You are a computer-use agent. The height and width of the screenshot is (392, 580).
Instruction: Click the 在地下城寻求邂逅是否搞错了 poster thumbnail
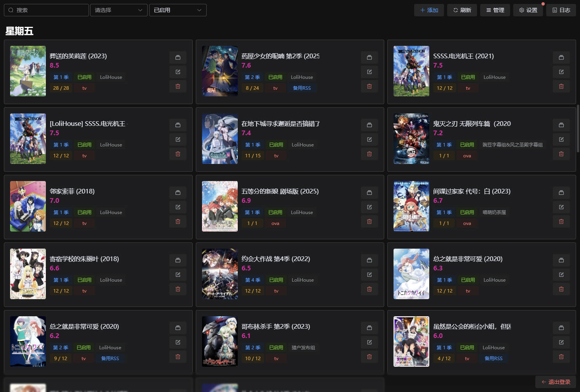(219, 139)
